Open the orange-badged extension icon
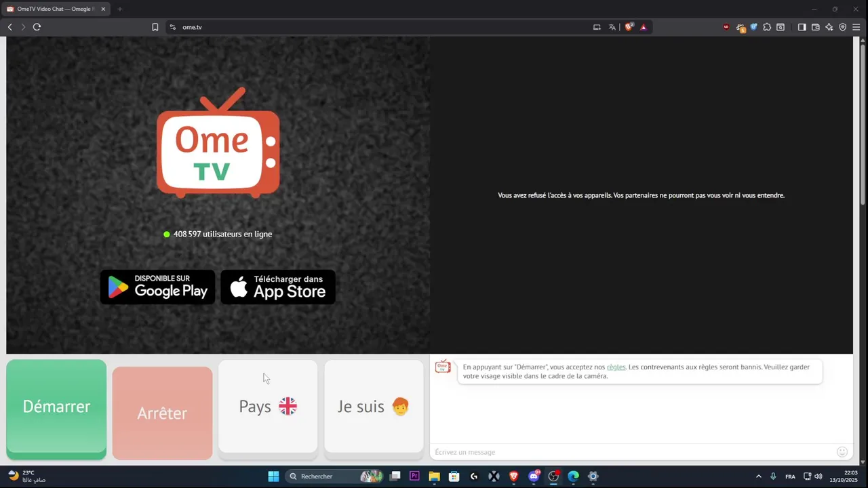The height and width of the screenshot is (488, 868). pyautogui.click(x=741, y=28)
